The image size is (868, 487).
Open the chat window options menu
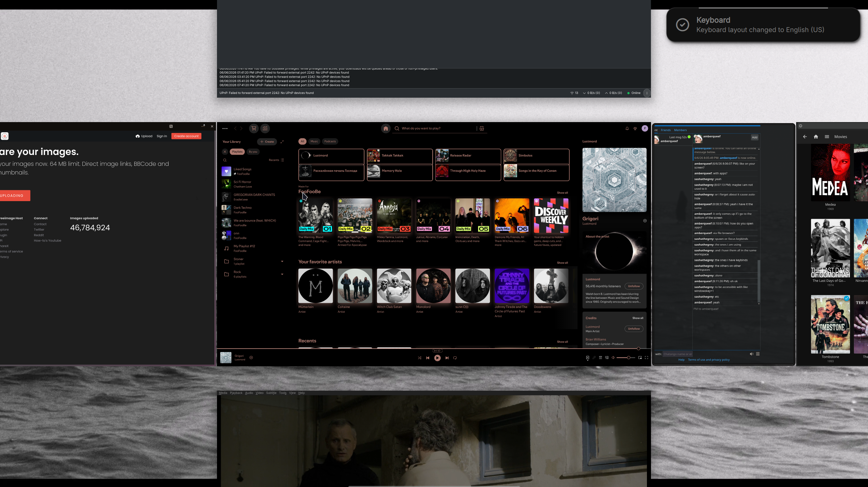tap(758, 354)
